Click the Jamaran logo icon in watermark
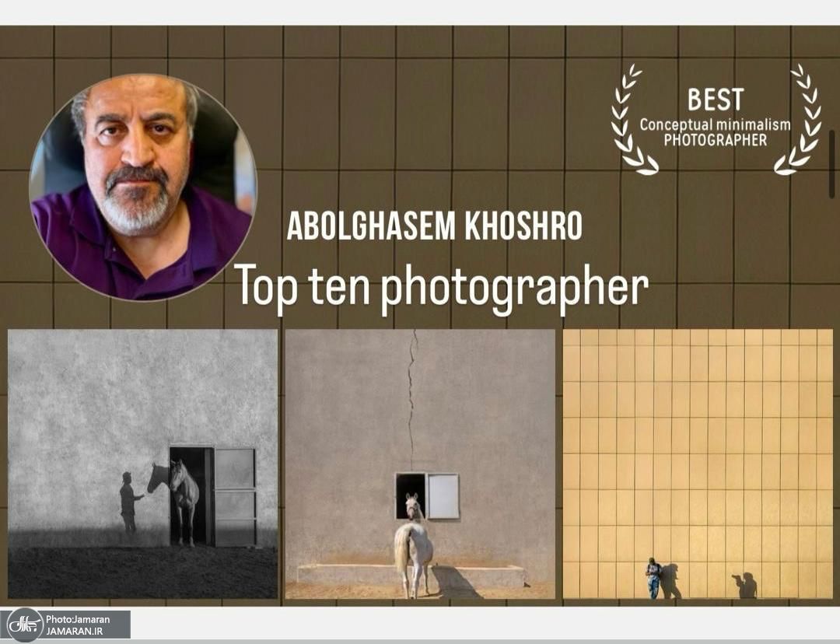Viewport: 840px width, 644px height. [x=25, y=625]
